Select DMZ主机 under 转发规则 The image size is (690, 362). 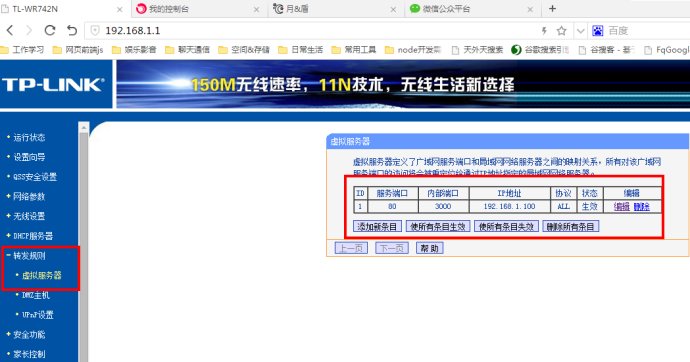tap(36, 295)
